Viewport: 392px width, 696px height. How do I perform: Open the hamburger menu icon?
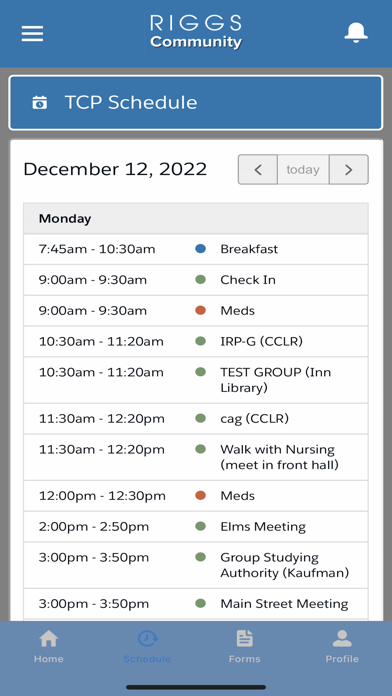[x=32, y=33]
